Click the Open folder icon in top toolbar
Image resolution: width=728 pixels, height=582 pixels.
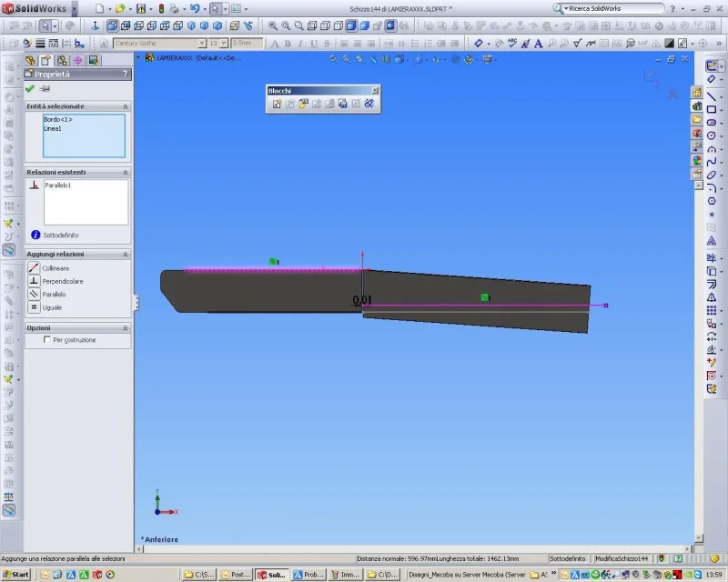120,8
